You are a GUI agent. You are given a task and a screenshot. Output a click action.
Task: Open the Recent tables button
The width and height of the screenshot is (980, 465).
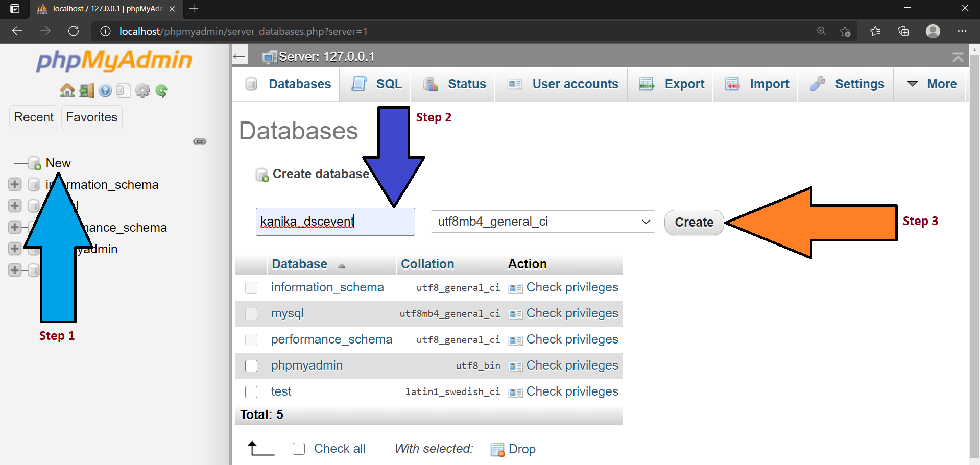(x=34, y=117)
